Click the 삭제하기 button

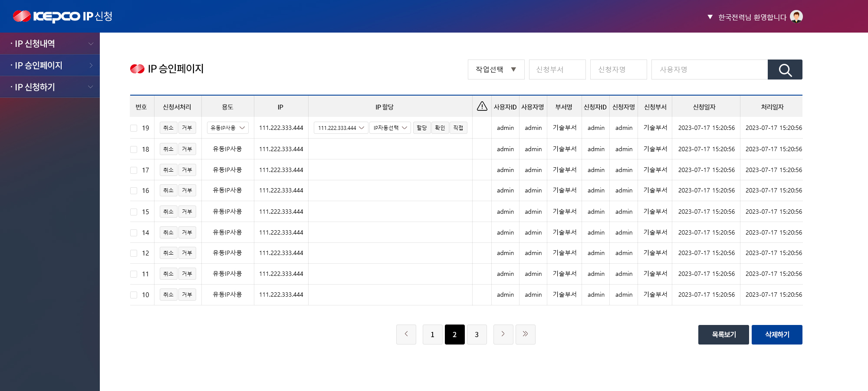[777, 335]
